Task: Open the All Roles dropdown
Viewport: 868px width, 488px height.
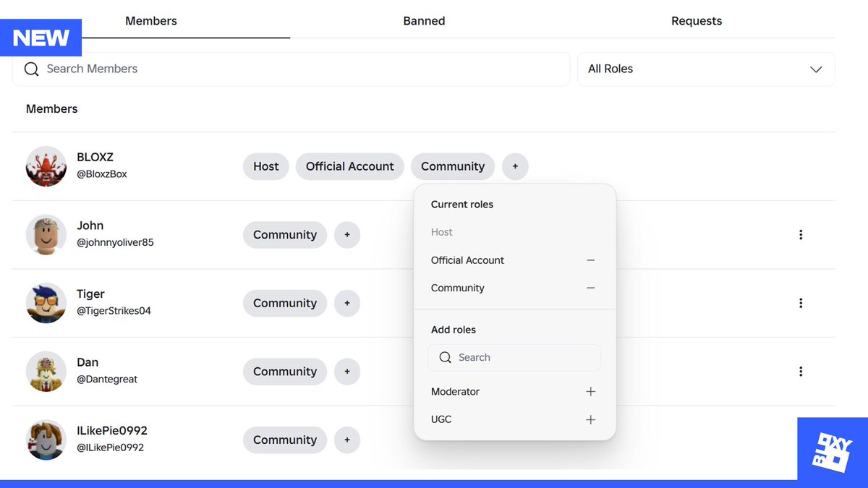Action: pos(706,69)
